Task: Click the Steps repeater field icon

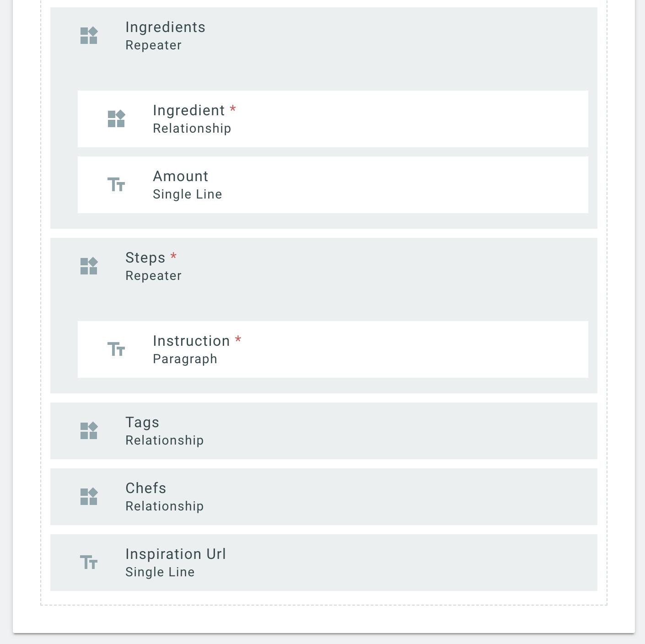Action: tap(89, 266)
